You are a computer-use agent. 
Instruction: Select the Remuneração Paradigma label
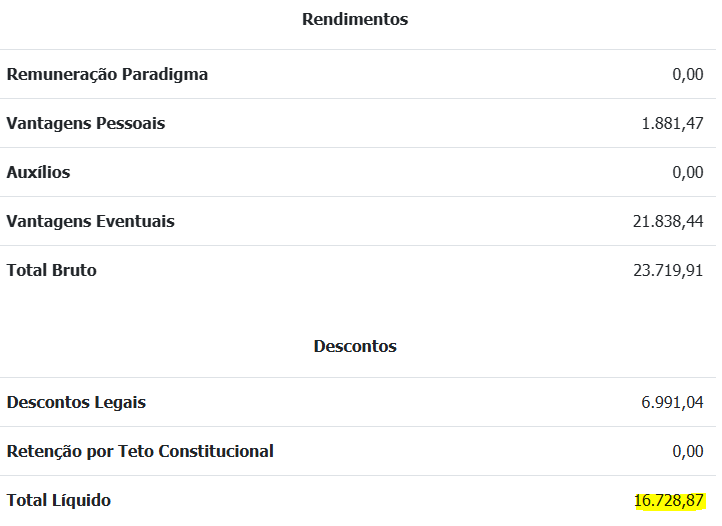(x=107, y=74)
